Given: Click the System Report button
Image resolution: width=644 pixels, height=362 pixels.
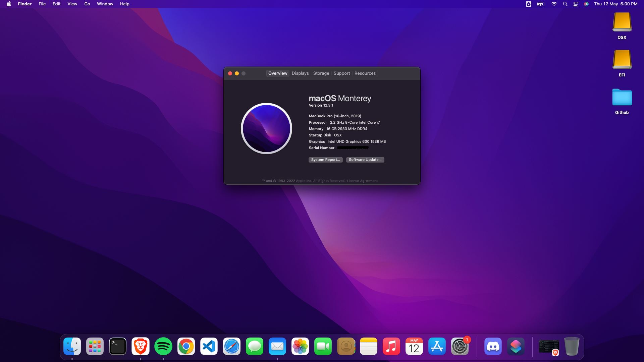Looking at the screenshot, I should point(325,160).
